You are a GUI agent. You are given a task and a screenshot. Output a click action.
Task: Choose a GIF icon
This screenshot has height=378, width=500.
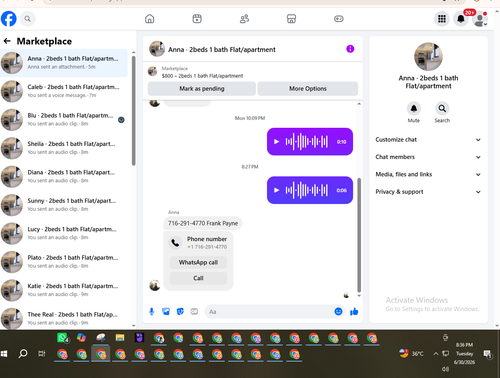pyautogui.click(x=194, y=312)
